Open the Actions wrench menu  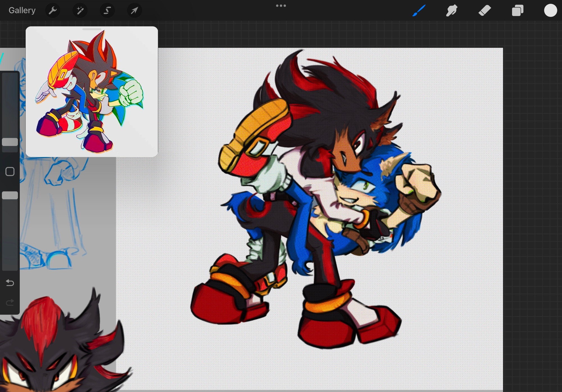[x=53, y=11]
